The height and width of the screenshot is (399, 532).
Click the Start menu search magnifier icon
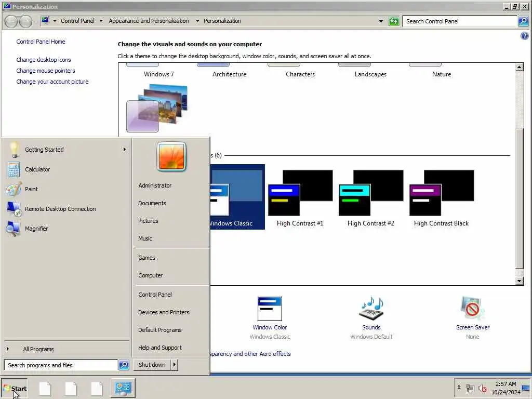click(x=124, y=365)
